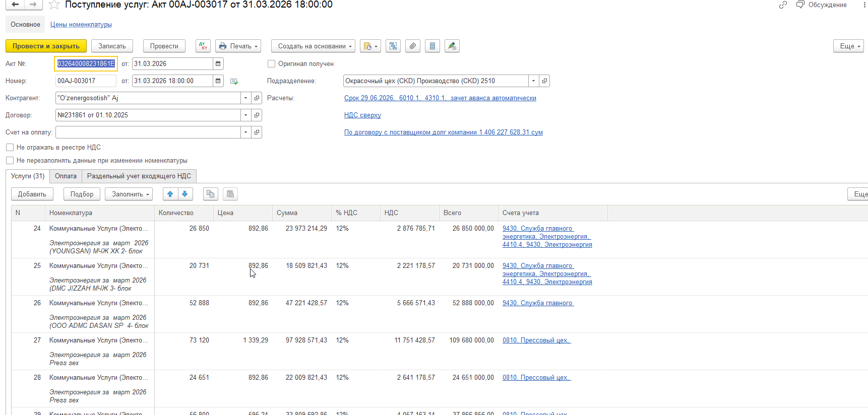Copy the document link via the chain icon
The image size is (868, 415).
point(783,5)
